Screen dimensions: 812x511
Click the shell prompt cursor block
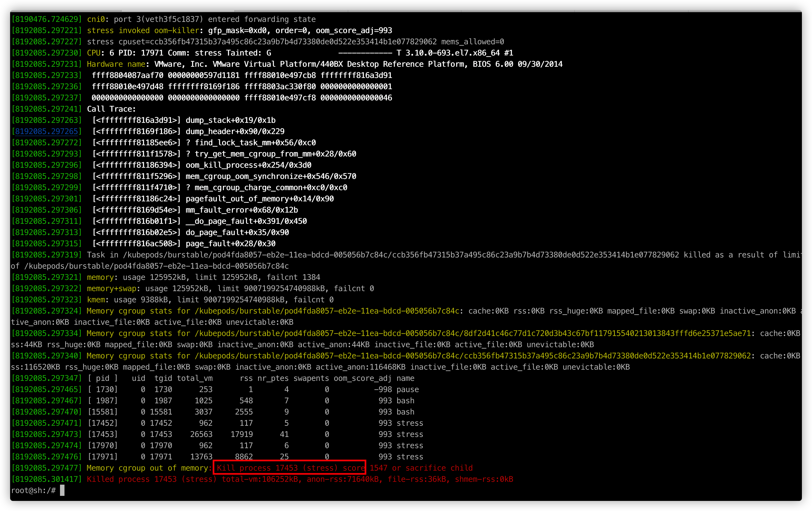[x=62, y=490]
